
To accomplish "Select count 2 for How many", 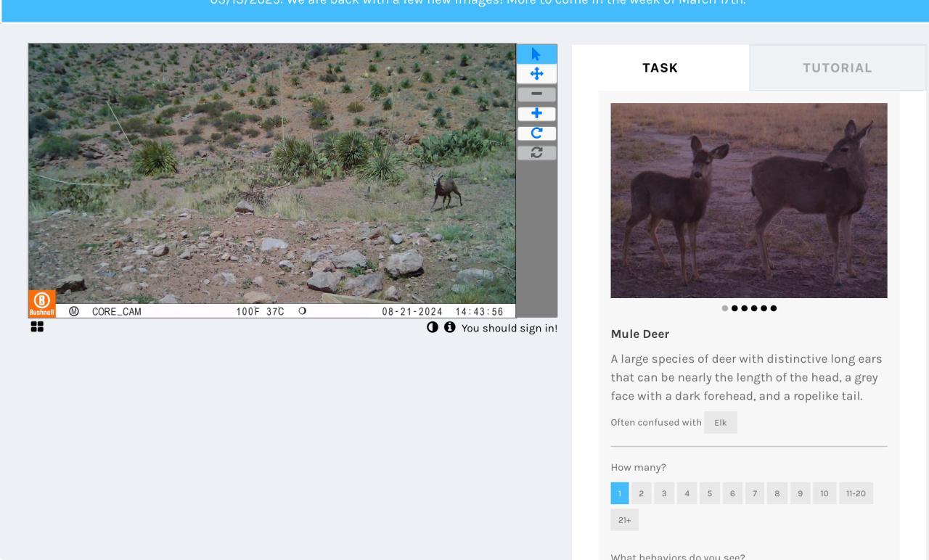I will tap(642, 493).
